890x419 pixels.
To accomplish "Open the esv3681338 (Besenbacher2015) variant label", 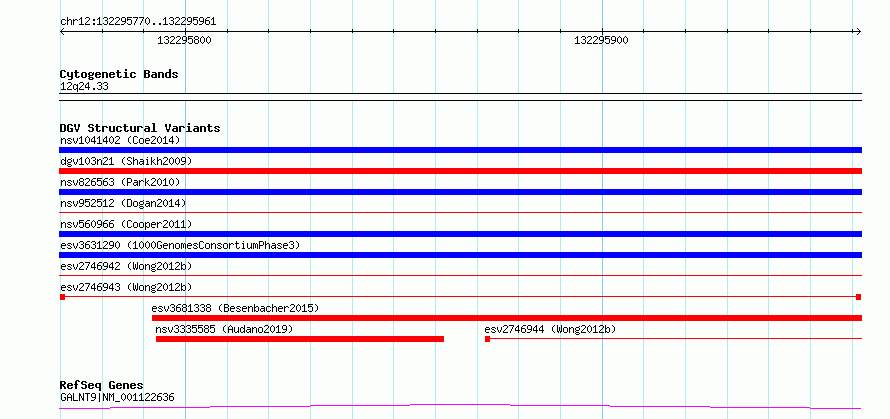I will tap(235, 308).
